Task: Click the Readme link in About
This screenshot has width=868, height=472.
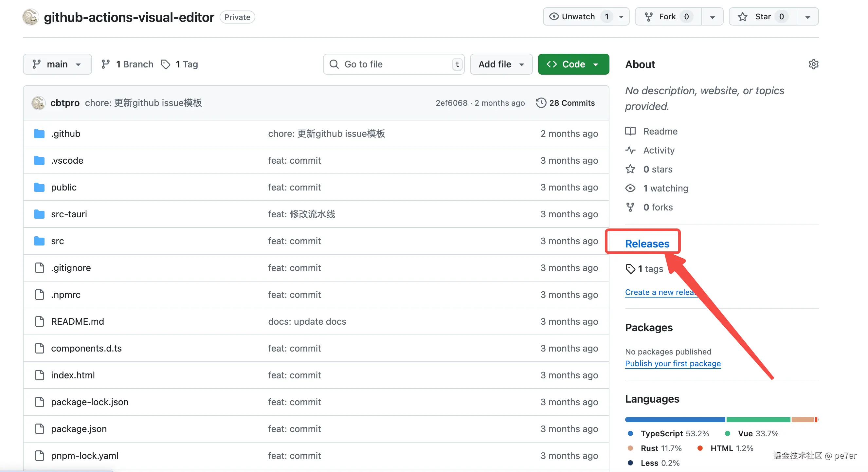Action: (x=660, y=131)
